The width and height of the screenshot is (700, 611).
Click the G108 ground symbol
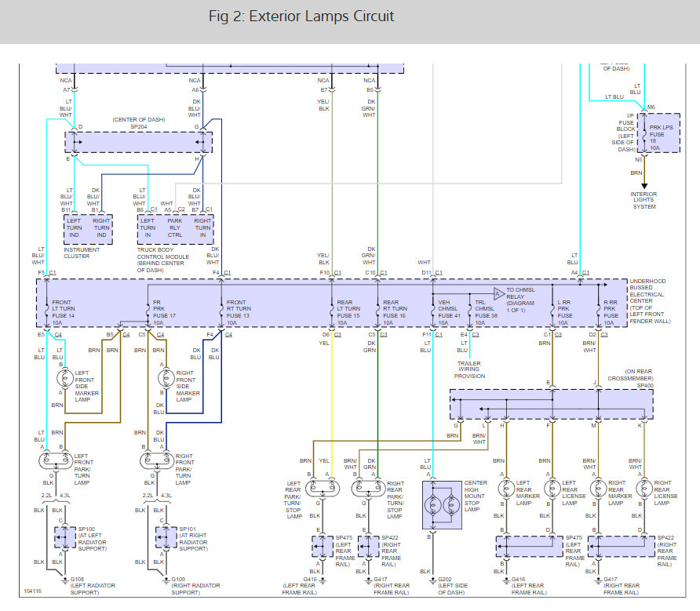[64, 580]
